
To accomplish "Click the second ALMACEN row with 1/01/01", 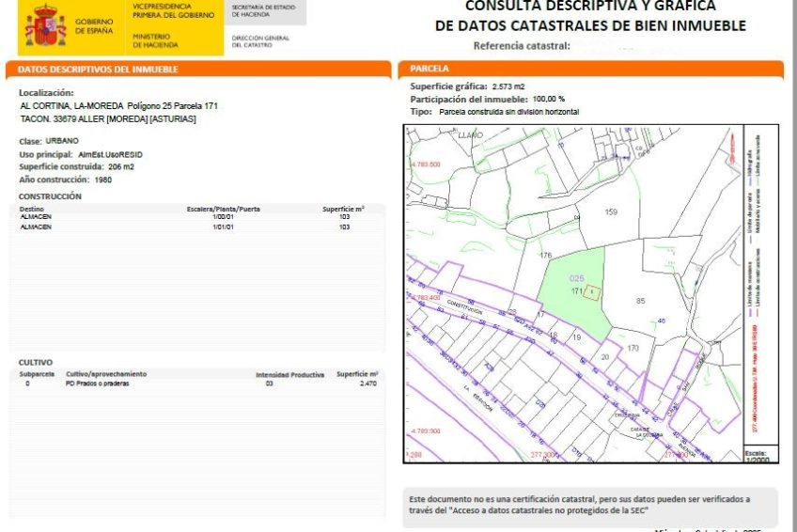I will click(197, 227).
